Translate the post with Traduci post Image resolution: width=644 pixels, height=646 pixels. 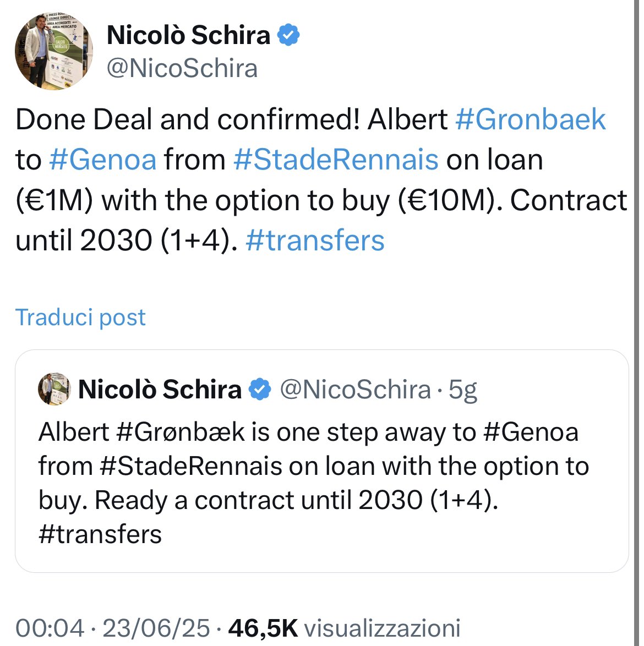[x=80, y=317]
